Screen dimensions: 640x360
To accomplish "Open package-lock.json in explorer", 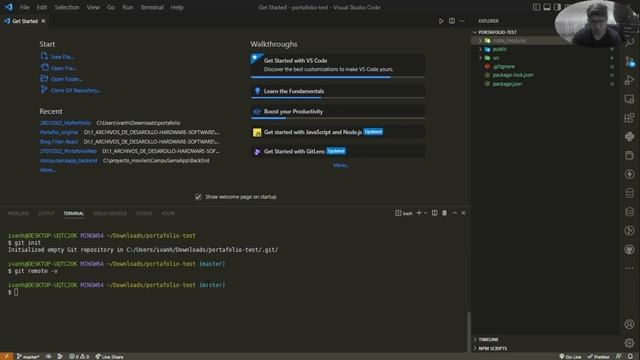I will click(x=513, y=75).
